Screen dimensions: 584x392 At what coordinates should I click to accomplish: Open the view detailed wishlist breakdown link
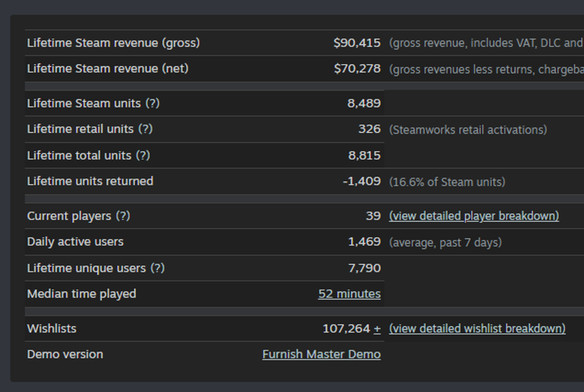(477, 329)
